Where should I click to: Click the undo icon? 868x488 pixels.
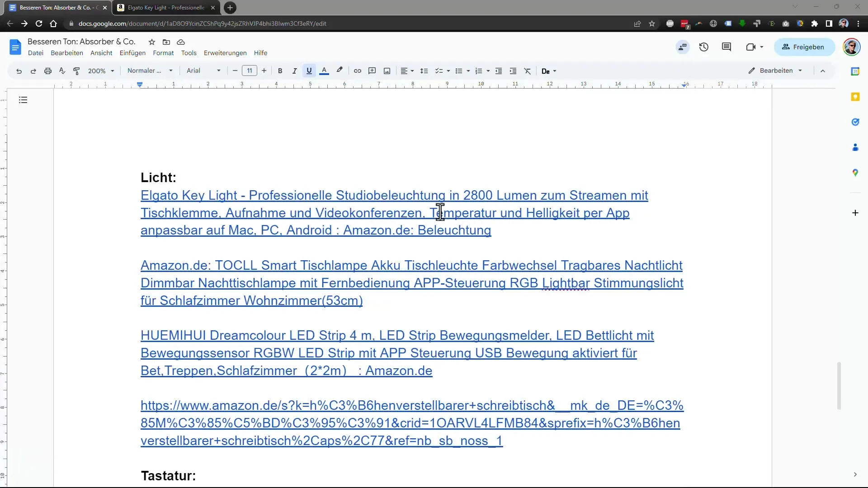[x=19, y=71]
